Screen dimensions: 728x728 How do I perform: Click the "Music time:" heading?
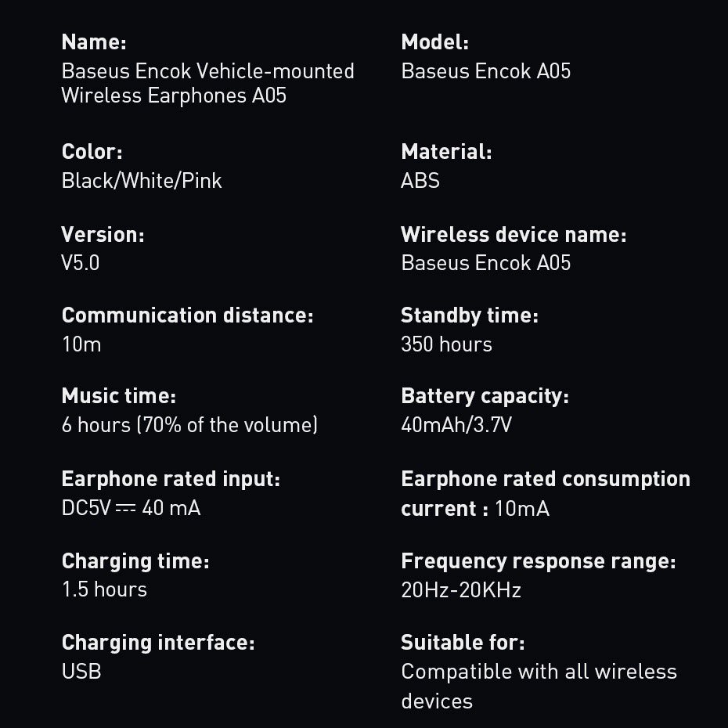[x=119, y=396]
